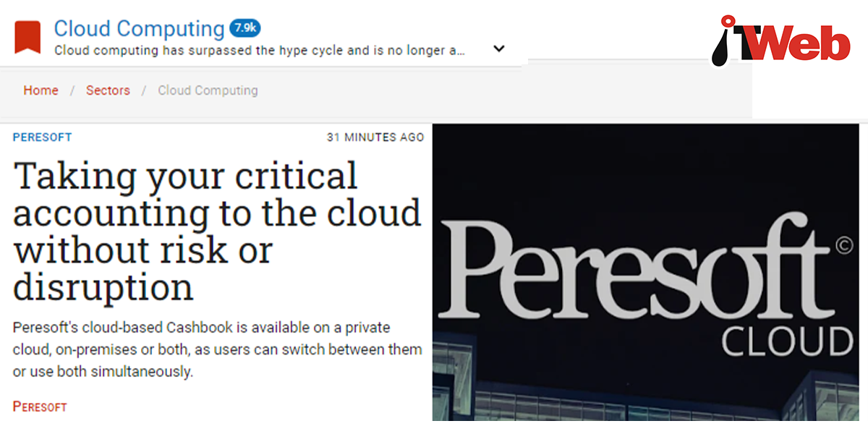Open the Sectors breadcrumb
The width and height of the screenshot is (868, 434).
tap(108, 90)
